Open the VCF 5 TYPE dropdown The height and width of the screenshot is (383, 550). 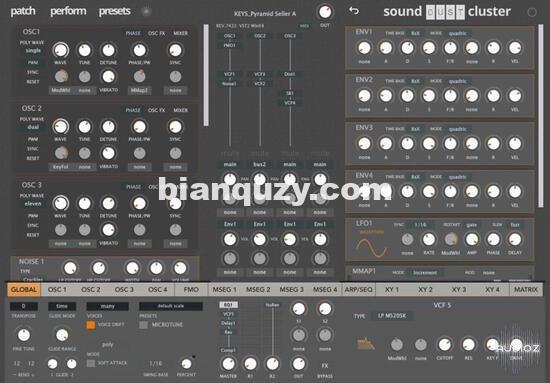point(392,316)
